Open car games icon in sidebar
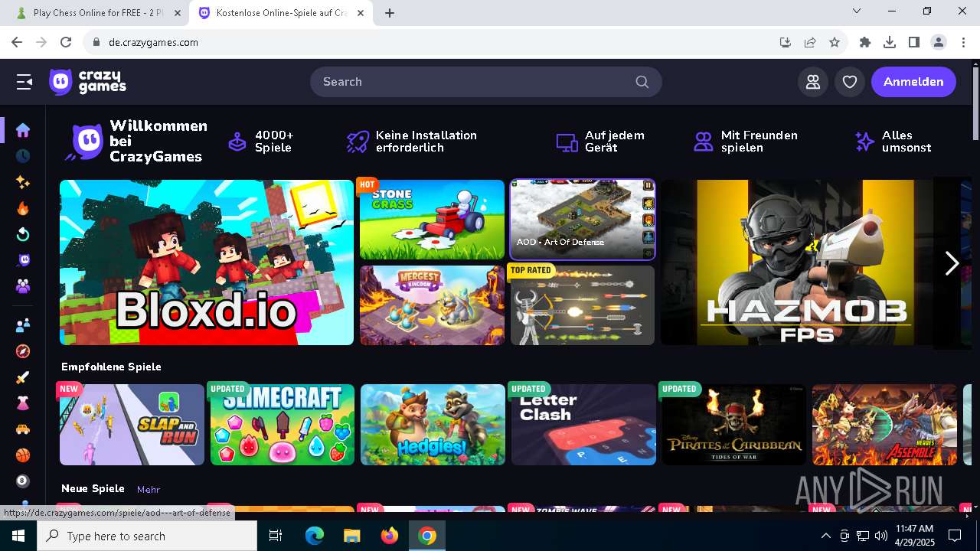This screenshot has width=980, height=551. pyautogui.click(x=23, y=429)
